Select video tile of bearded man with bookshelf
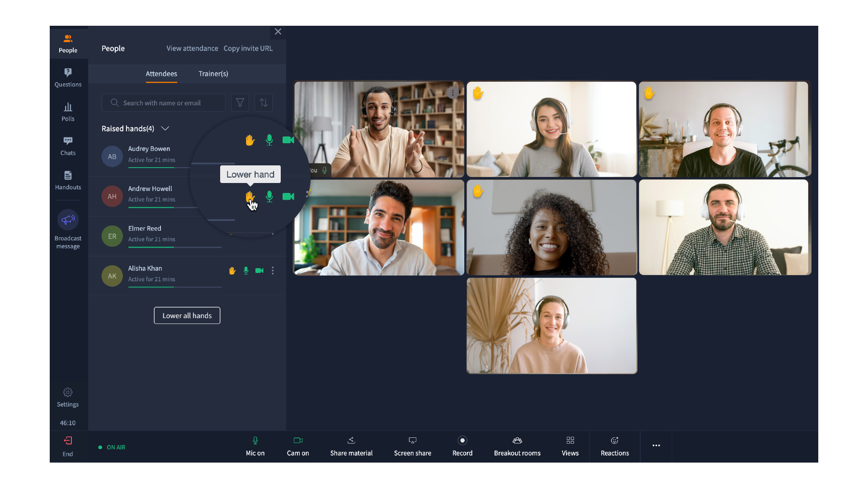Screen dimensions: 868x488 pos(379,227)
